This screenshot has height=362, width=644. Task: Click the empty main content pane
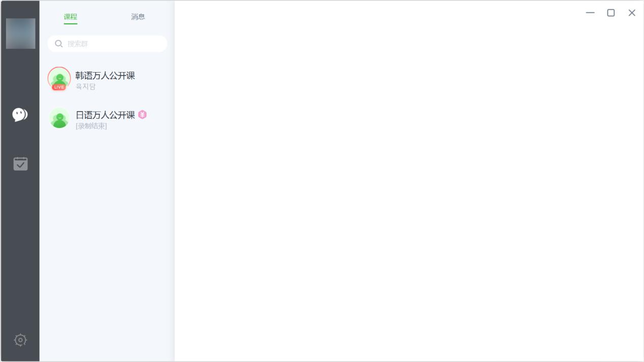409,193
